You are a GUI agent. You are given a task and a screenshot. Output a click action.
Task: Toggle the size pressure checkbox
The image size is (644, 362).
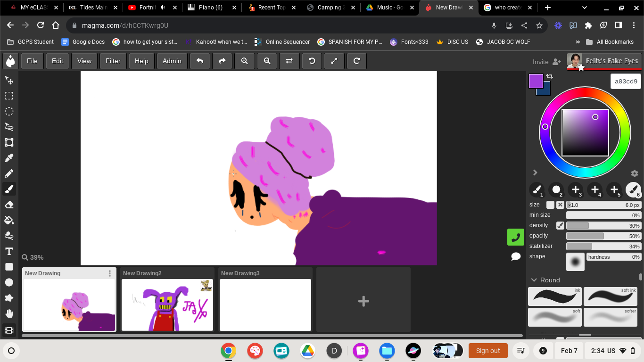(550, 205)
